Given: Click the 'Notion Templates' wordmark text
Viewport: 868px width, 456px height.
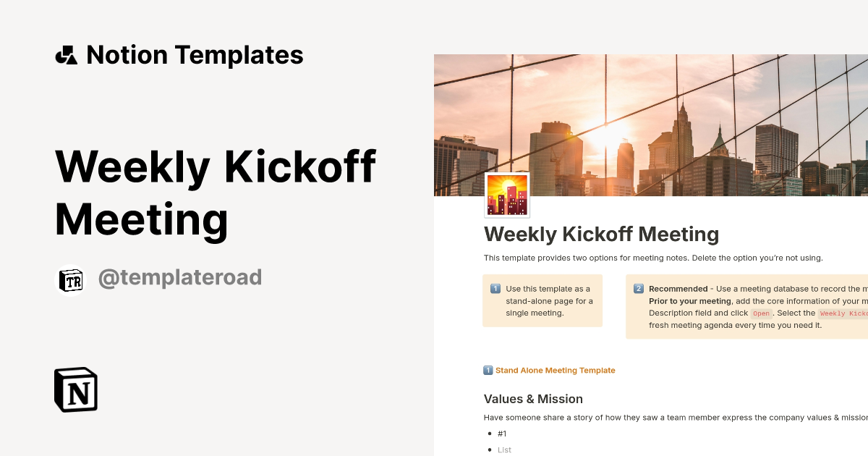Looking at the screenshot, I should [195, 54].
